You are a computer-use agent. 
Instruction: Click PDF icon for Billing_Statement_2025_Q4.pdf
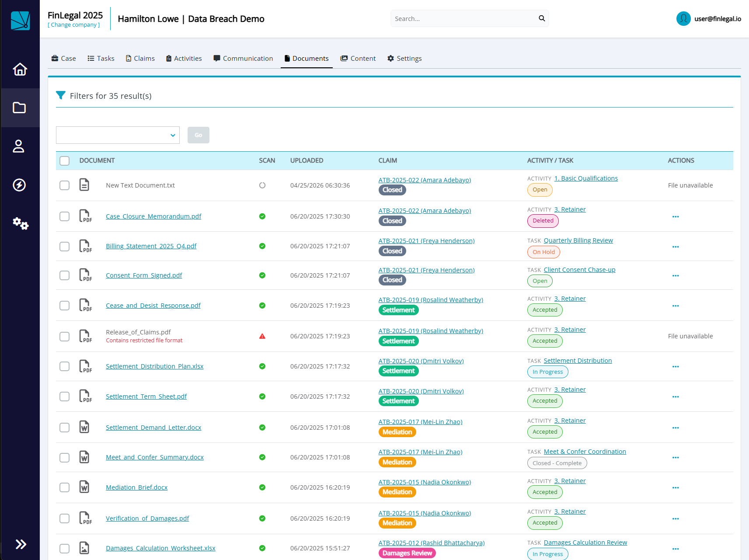click(85, 246)
